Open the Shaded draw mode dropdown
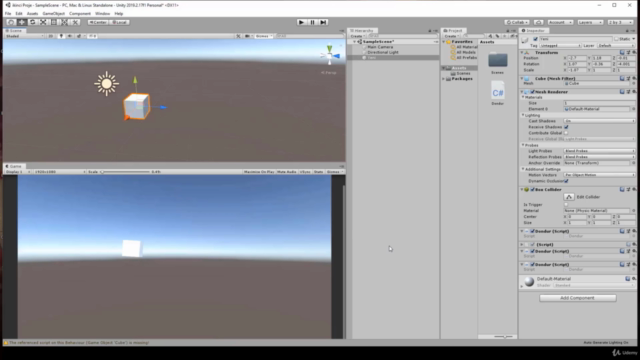The width and height of the screenshot is (640, 360). pos(24,36)
